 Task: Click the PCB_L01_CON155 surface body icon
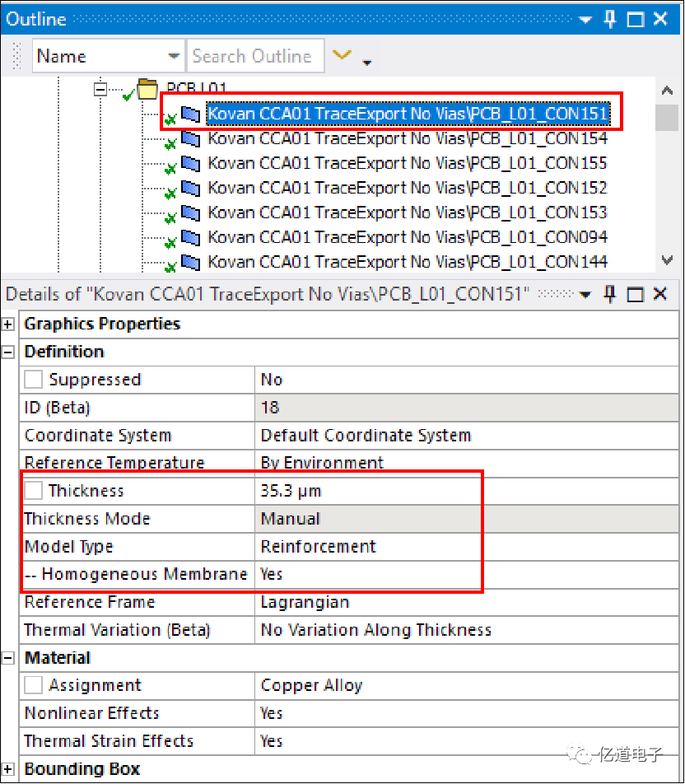click(190, 163)
